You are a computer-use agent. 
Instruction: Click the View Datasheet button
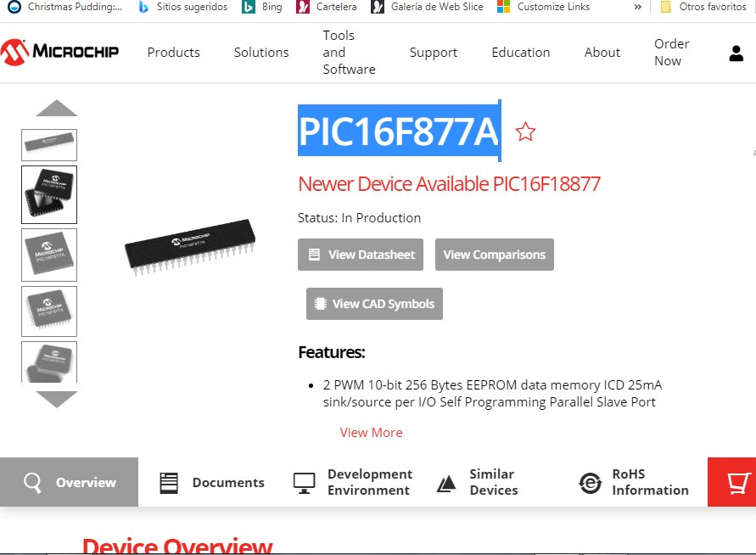(x=361, y=255)
